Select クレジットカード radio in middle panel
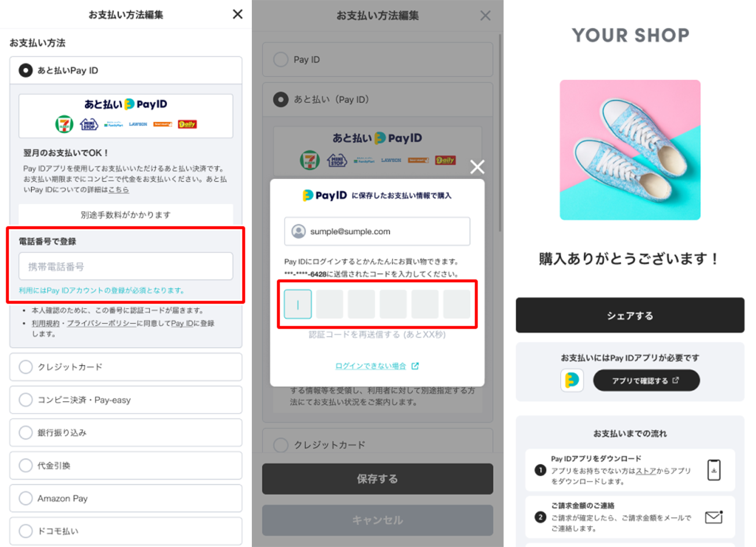 [x=281, y=445]
